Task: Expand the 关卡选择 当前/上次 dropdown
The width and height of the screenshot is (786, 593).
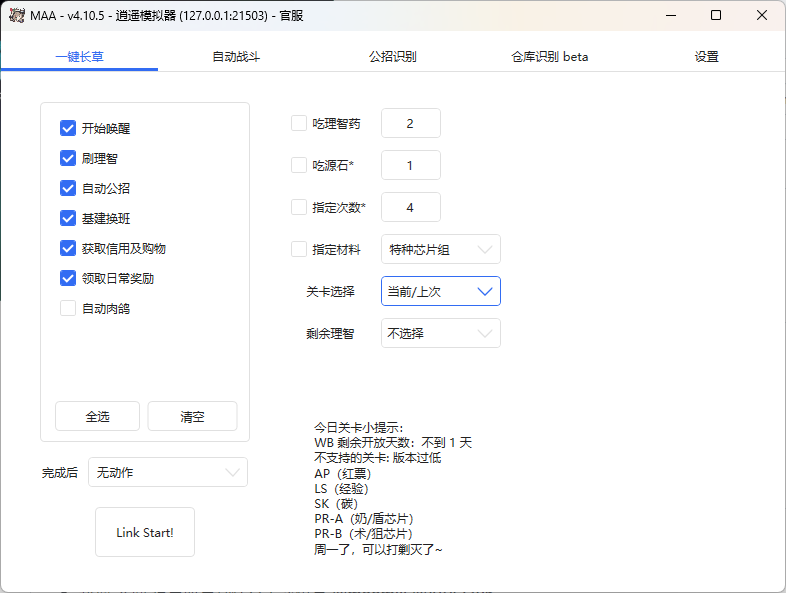Action: [441, 291]
